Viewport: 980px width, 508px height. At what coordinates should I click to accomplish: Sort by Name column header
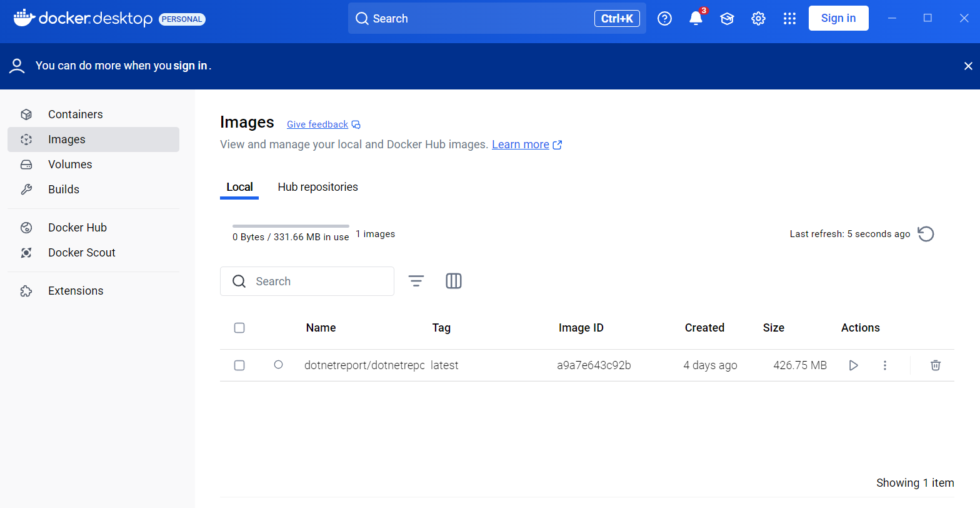pyautogui.click(x=321, y=328)
